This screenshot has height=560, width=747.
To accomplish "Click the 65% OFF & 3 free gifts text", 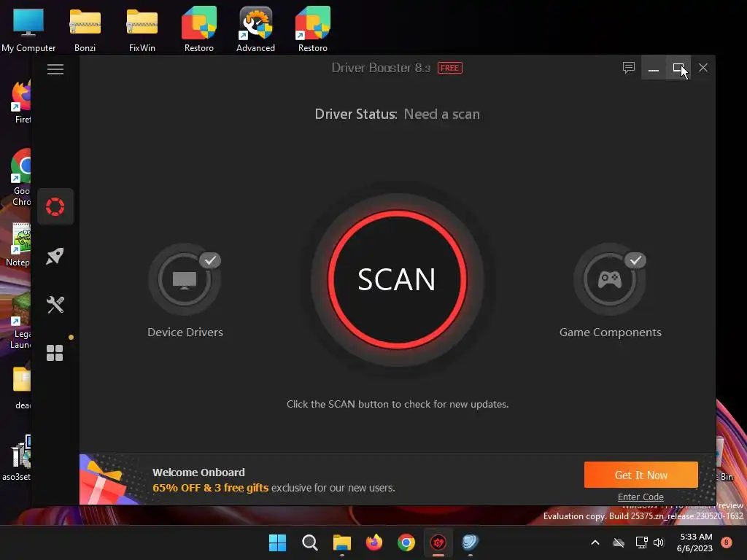I will (211, 488).
